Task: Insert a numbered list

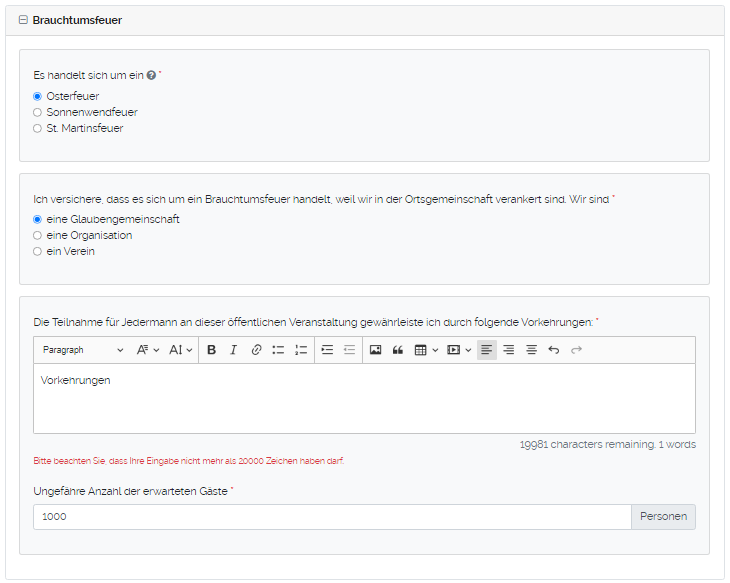Action: click(x=301, y=350)
